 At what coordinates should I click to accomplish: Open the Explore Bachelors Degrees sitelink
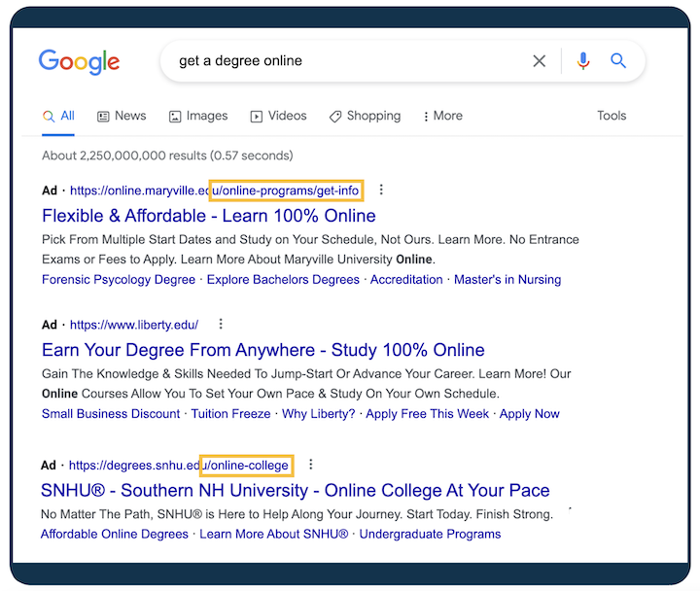click(283, 279)
